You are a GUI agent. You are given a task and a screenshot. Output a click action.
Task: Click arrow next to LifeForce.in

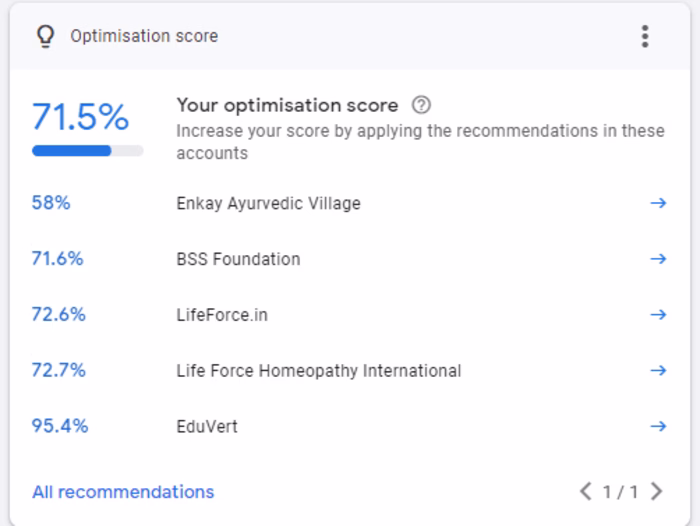658,315
